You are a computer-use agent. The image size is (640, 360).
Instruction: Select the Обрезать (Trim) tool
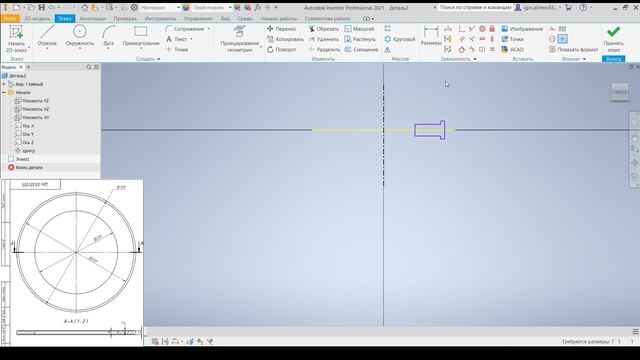[x=324, y=29]
